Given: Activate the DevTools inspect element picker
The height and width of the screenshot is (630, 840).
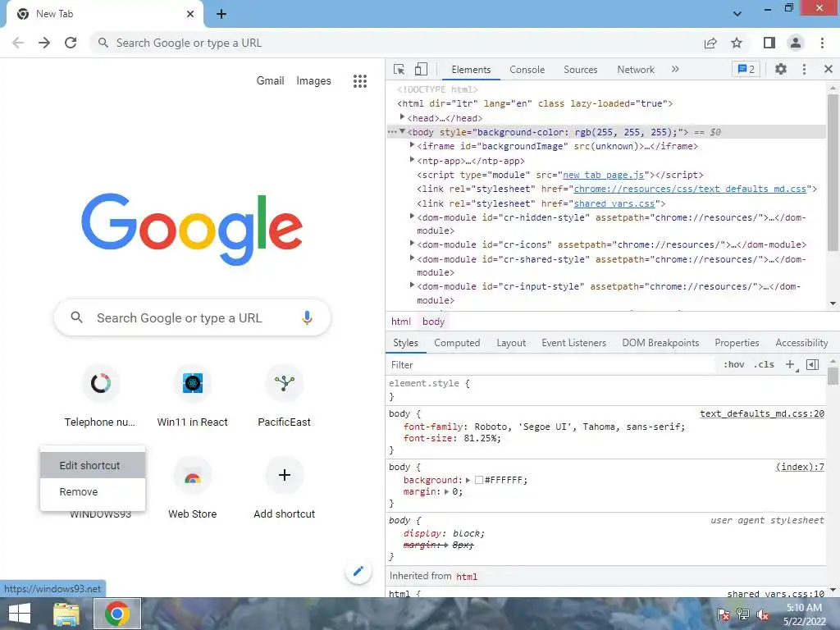Looking at the screenshot, I should [399, 70].
